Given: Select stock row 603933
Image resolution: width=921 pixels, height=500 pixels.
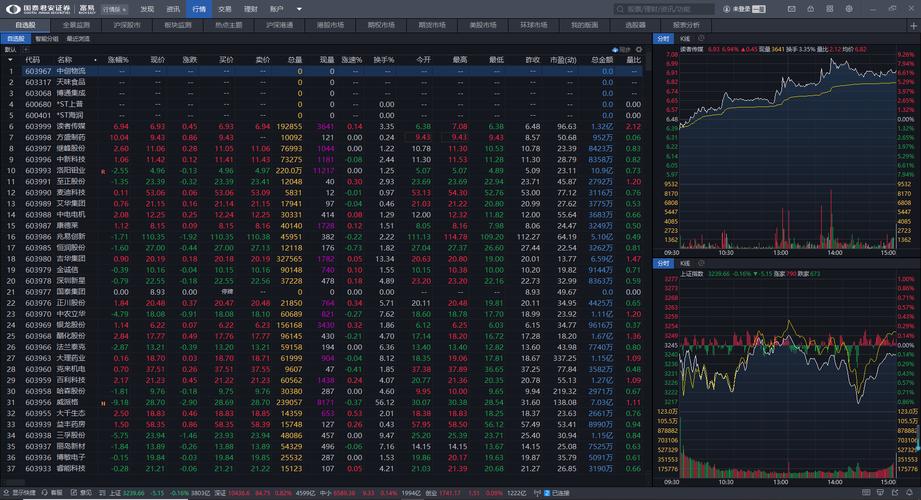Looking at the screenshot, I should 322,469.
